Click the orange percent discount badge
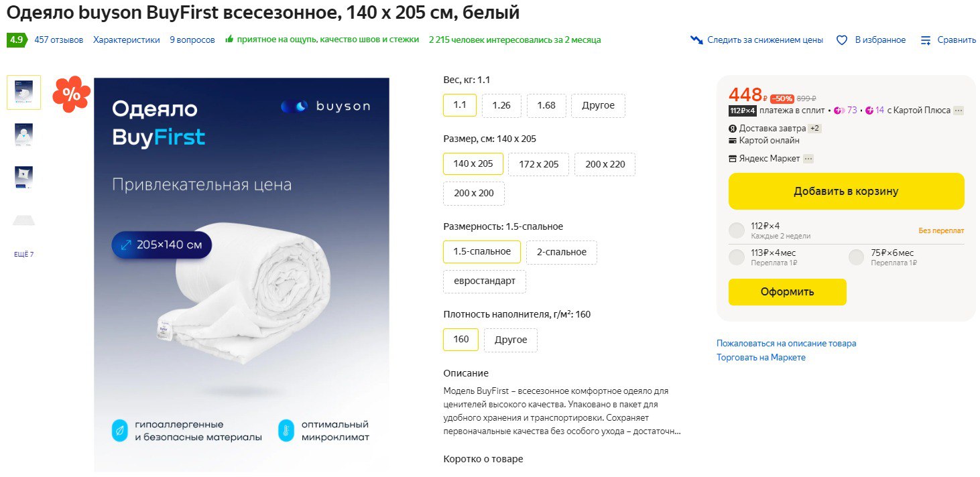Viewport: 980px width, 477px height. (71, 94)
